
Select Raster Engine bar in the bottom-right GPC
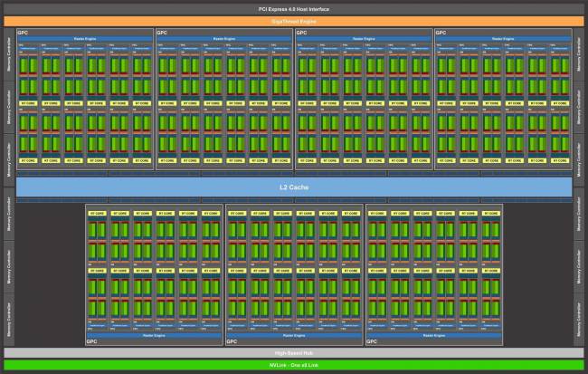click(434, 335)
